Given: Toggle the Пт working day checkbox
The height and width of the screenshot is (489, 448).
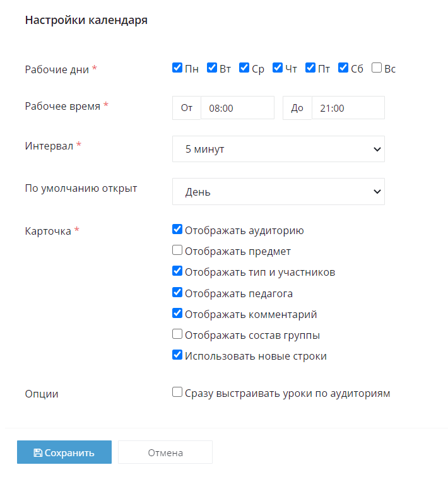Looking at the screenshot, I should pyautogui.click(x=310, y=68).
